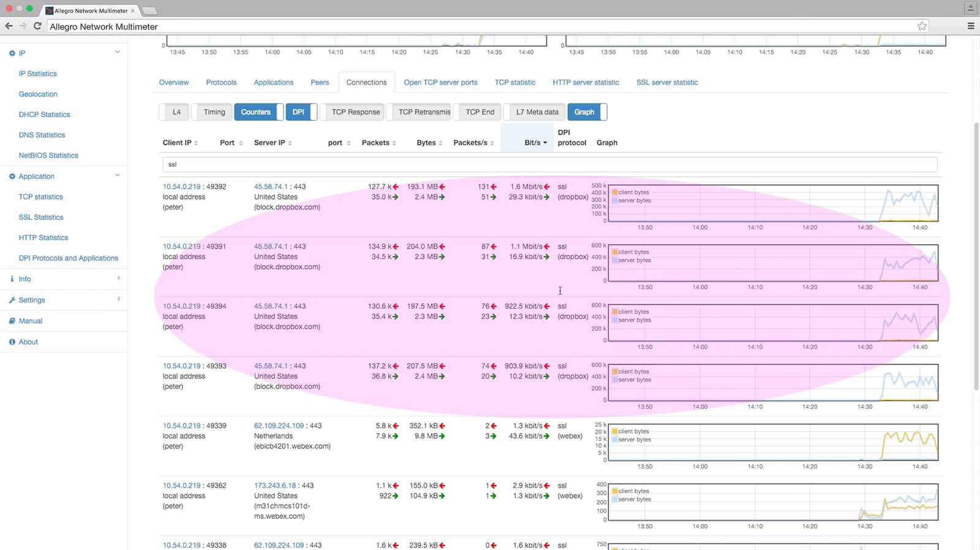The image size is (980, 550).
Task: Click the filter field containing ssl
Action: click(x=549, y=165)
